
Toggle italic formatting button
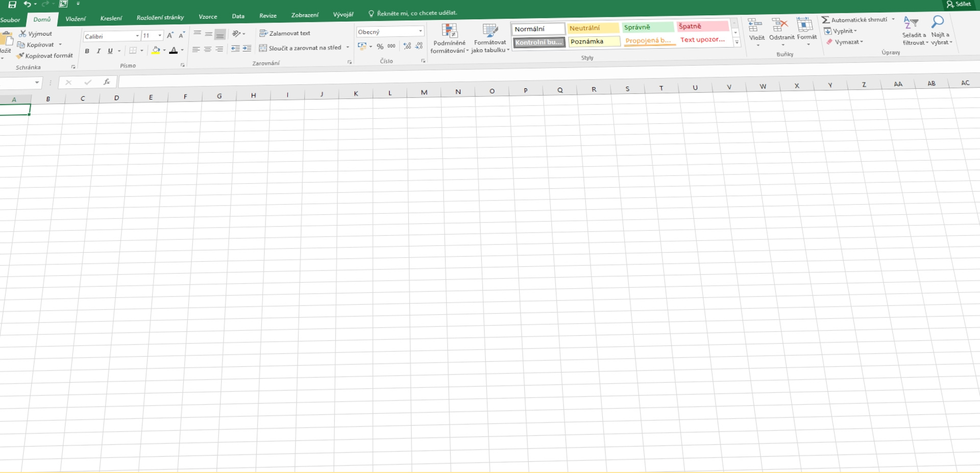(x=99, y=51)
